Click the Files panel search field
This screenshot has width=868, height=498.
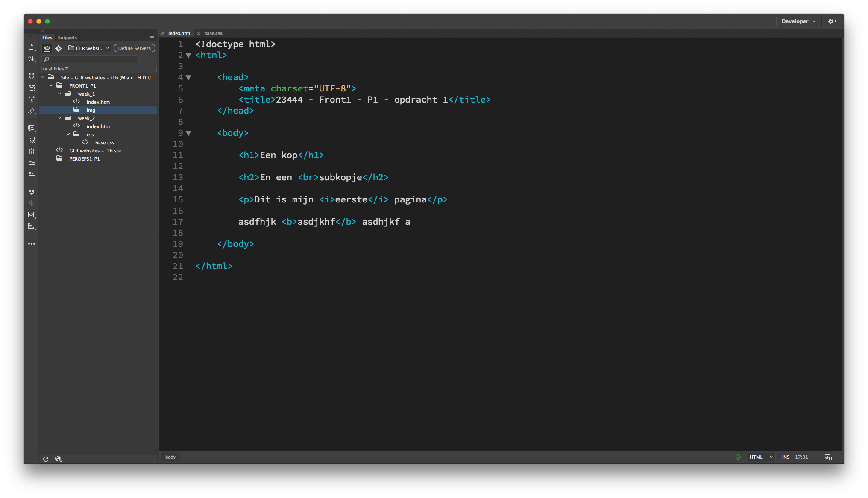[92, 59]
